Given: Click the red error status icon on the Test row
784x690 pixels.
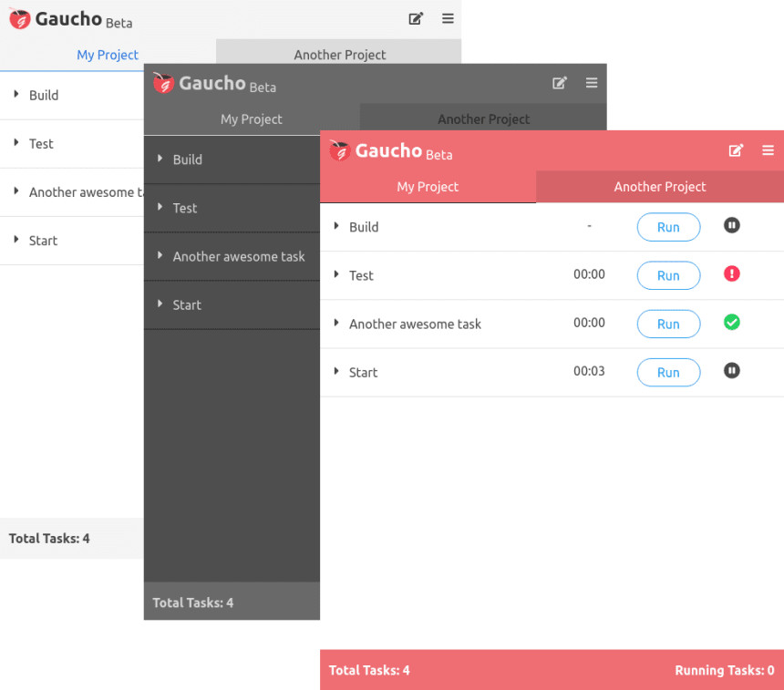Looking at the screenshot, I should [x=731, y=274].
